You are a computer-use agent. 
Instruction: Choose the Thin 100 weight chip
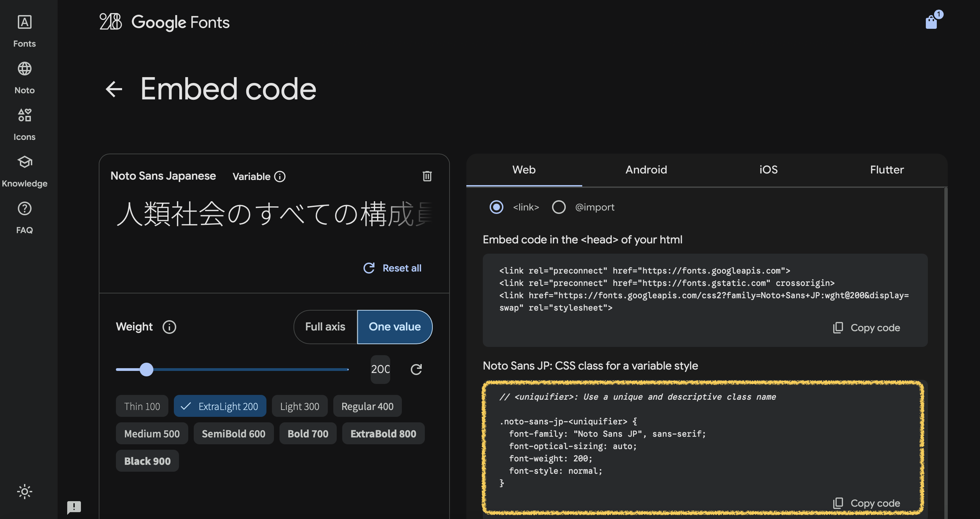pyautogui.click(x=142, y=406)
